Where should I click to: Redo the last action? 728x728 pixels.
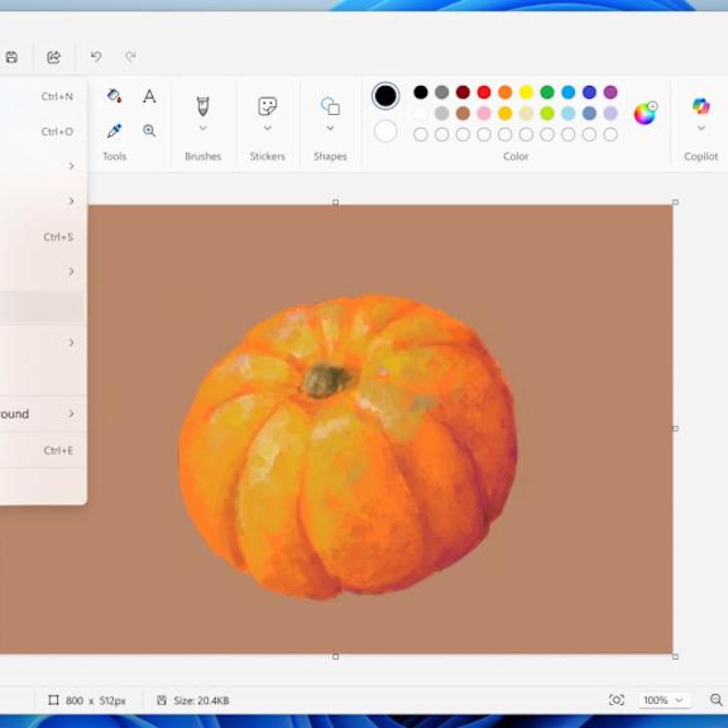pyautogui.click(x=131, y=57)
